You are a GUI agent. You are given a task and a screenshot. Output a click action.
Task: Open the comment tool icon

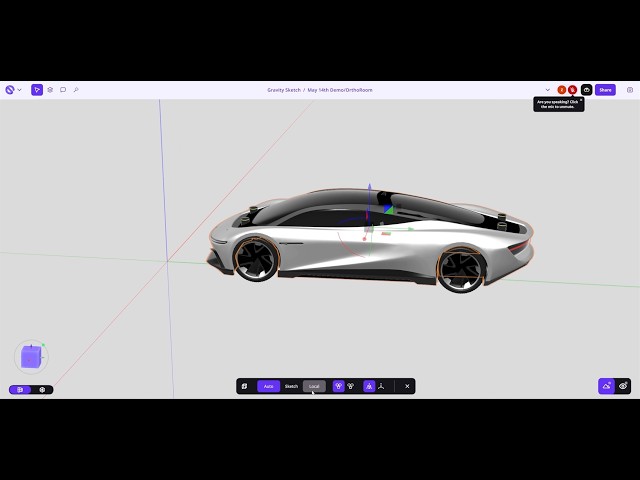click(x=63, y=90)
